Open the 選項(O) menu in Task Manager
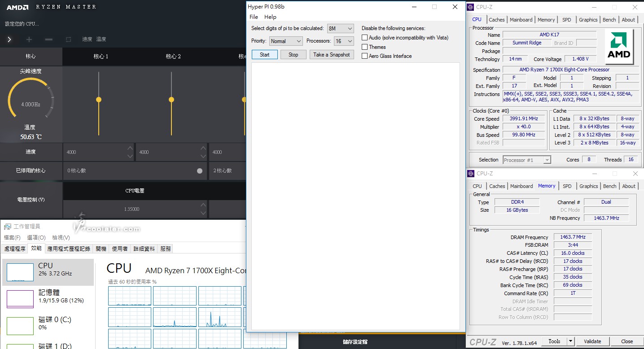Viewport: 644px width, 349px height. [36, 238]
